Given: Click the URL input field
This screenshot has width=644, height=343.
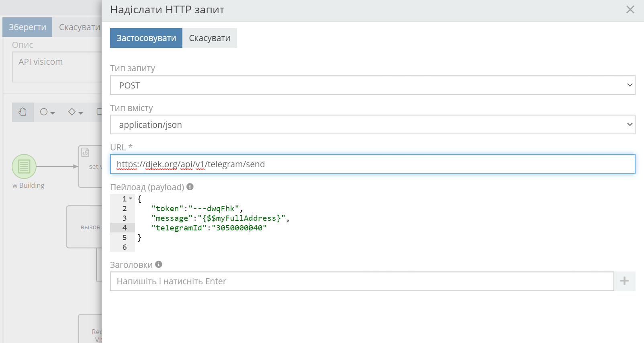Looking at the screenshot, I should pos(372,164).
